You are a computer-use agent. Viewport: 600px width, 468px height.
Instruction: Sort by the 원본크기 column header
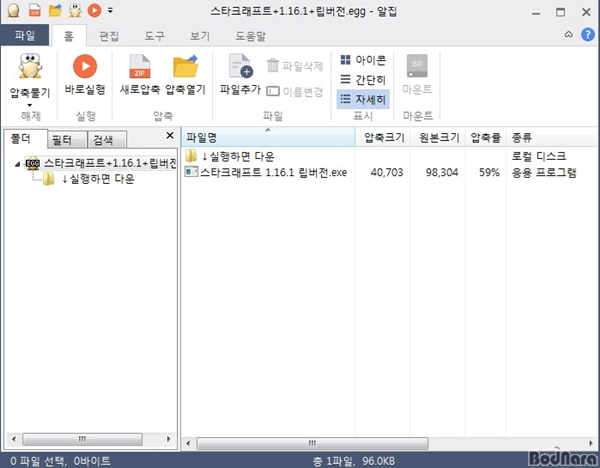(438, 137)
